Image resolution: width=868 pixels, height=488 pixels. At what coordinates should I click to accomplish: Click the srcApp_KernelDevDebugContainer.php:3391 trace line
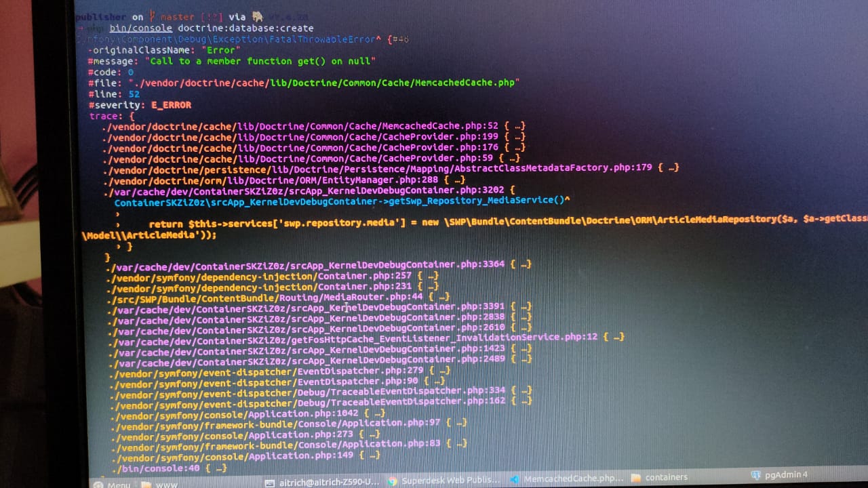(x=320, y=307)
